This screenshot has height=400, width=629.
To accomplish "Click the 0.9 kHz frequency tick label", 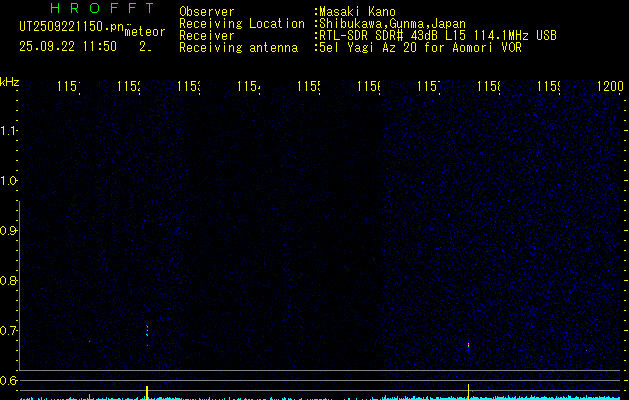I will [8, 231].
